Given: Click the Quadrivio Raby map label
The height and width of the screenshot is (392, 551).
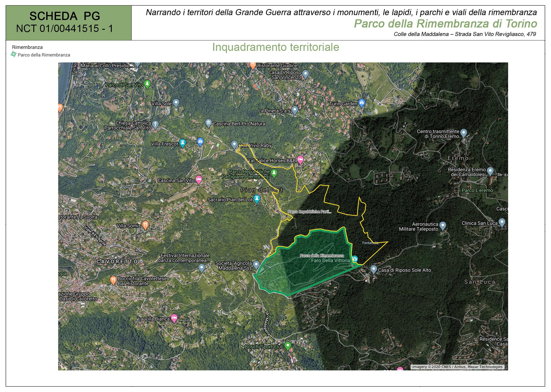Looking at the screenshot, I should click(x=255, y=146).
